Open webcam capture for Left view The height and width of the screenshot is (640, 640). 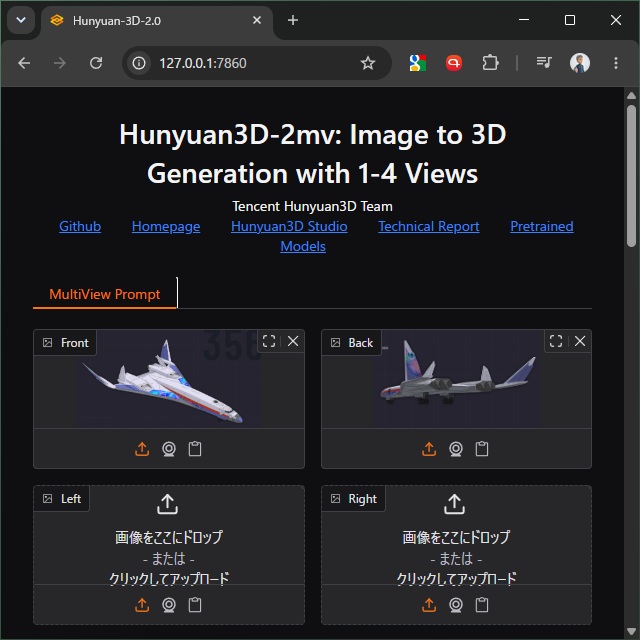pos(169,605)
